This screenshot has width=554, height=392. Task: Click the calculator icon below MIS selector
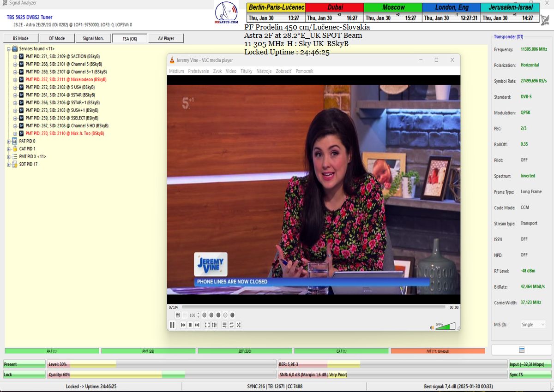point(521,350)
